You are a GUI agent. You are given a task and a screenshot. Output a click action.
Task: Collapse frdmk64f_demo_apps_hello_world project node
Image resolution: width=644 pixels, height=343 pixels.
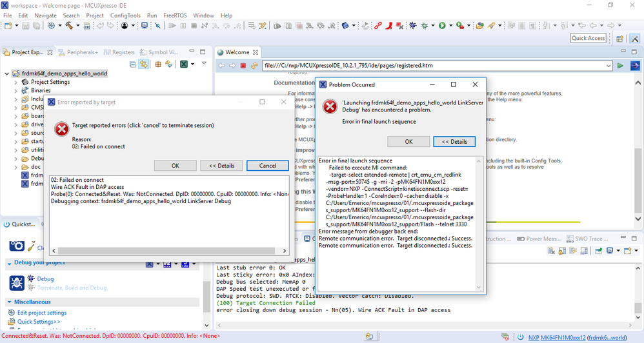pos(6,74)
